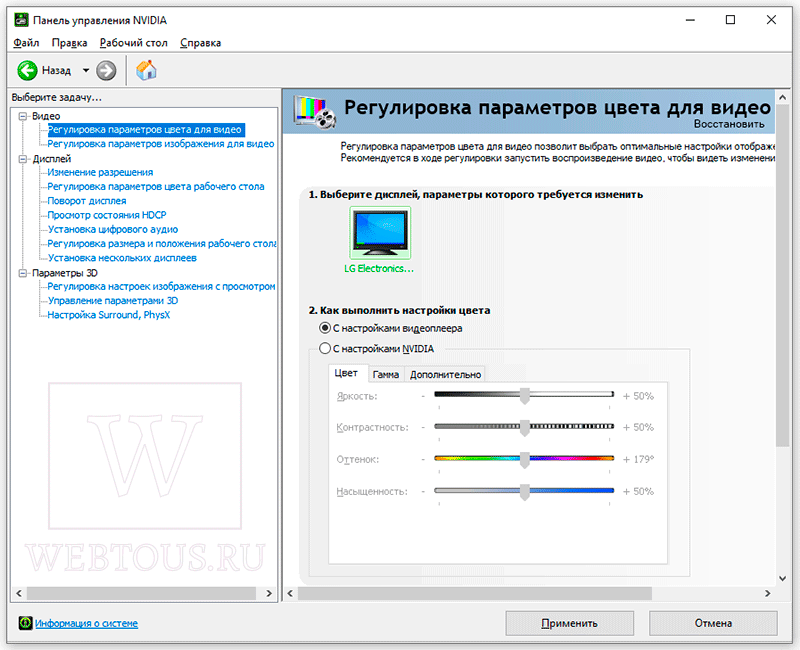This screenshot has height=650, width=800.
Task: Open the Файл menu
Action: click(26, 43)
